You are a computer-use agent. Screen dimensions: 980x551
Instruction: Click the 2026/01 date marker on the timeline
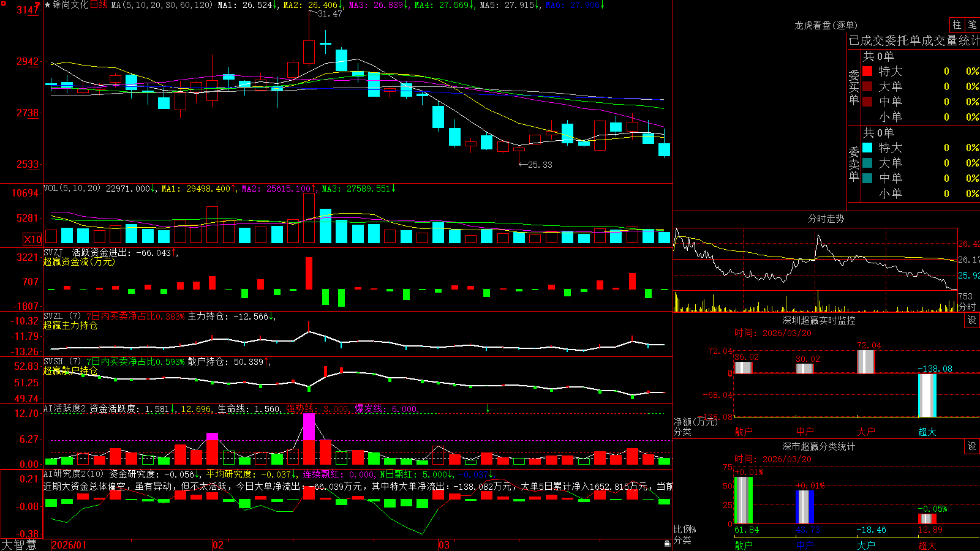pyautogui.click(x=69, y=545)
